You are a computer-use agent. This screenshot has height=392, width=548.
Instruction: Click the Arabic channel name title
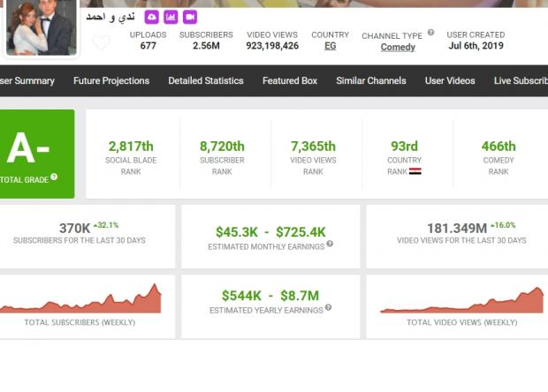[x=110, y=17]
